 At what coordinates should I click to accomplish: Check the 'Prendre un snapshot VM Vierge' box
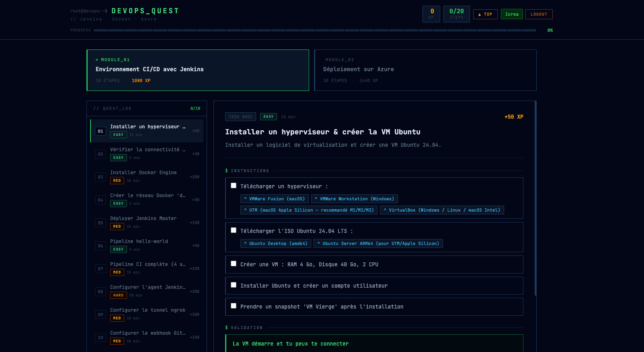[x=234, y=306]
